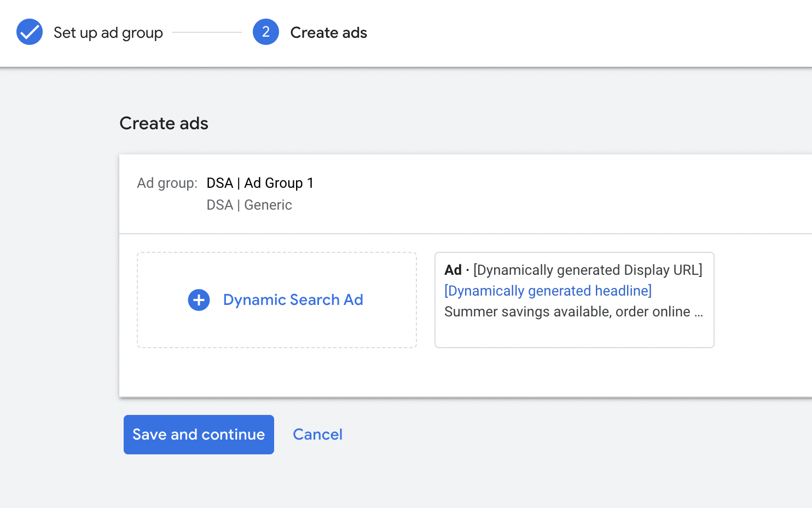Click the Ad group: field label
The image size is (812, 508).
(167, 183)
